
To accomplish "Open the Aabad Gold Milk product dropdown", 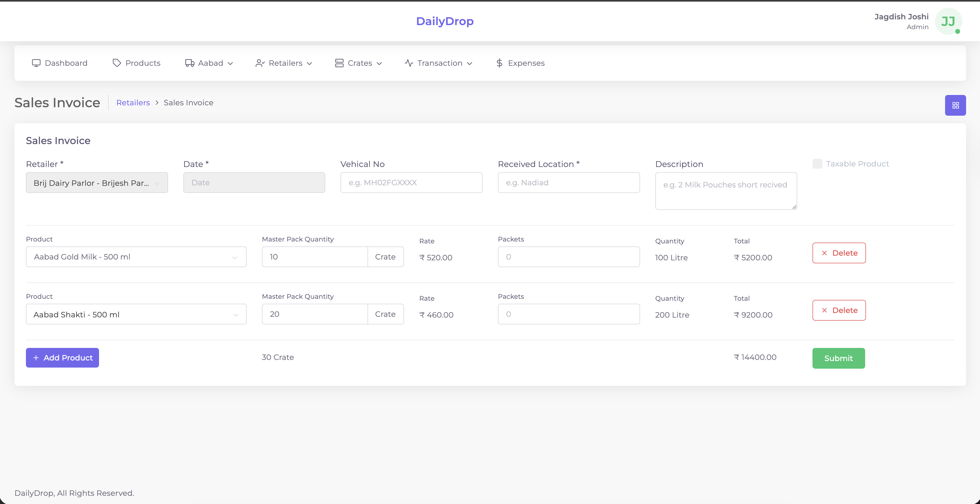I will (136, 257).
